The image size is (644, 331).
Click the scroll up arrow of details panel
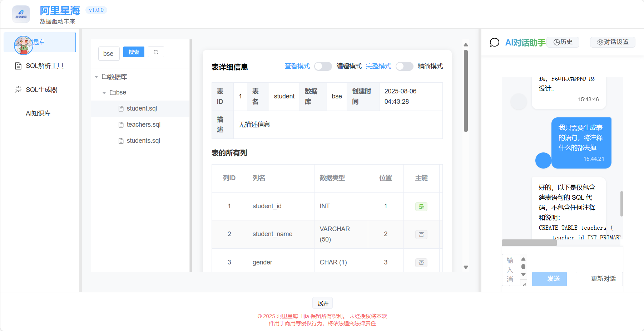point(466,45)
